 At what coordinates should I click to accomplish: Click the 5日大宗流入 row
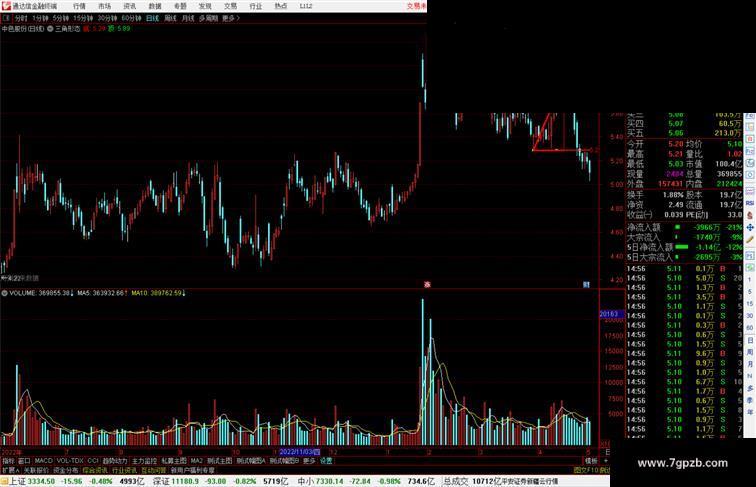(x=684, y=257)
